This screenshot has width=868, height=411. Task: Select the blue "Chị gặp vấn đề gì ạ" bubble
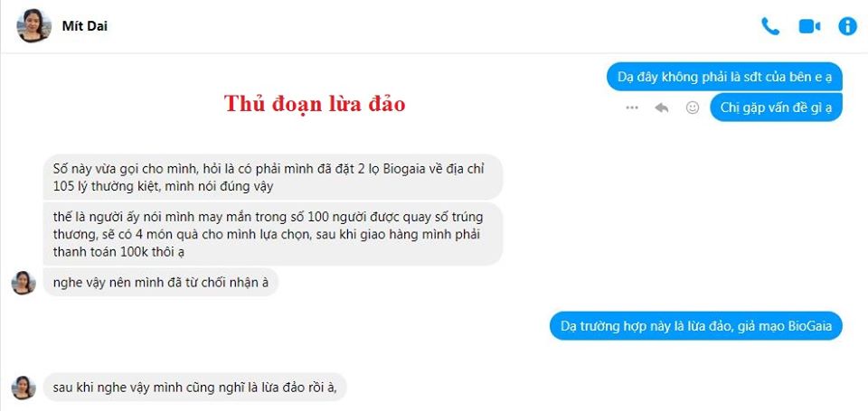776,107
